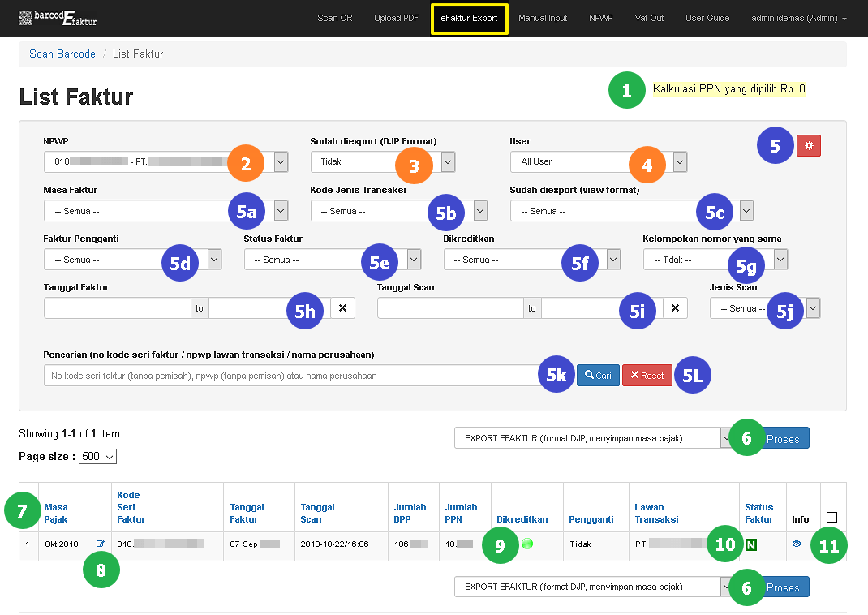Screen dimensions: 868x615
Task: Open Kode Jenis Transaksi dropdown
Action: [399, 211]
